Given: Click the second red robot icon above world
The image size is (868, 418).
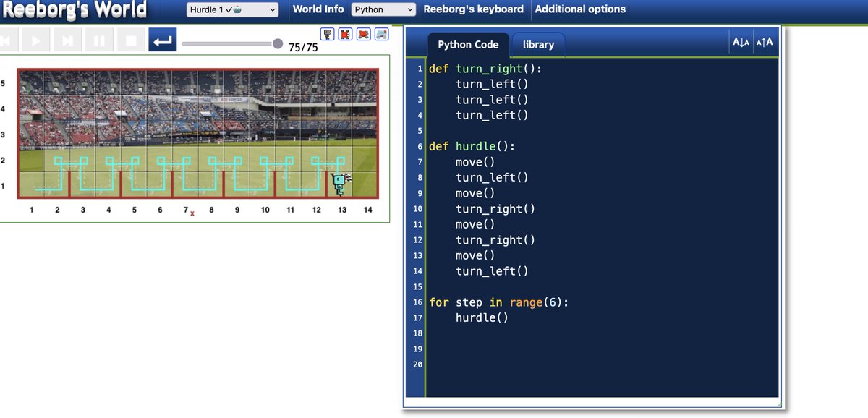Looking at the screenshot, I should pos(346,34).
